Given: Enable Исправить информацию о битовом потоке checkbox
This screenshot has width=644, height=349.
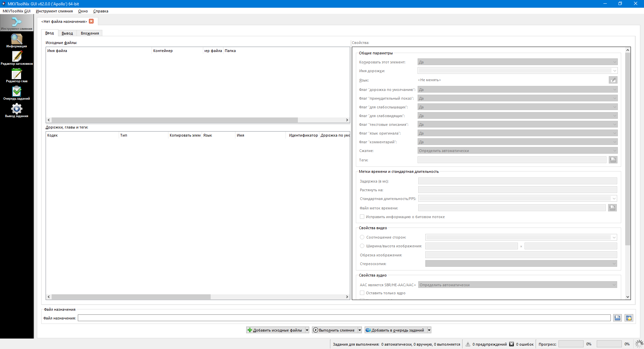Looking at the screenshot, I should click(x=362, y=217).
